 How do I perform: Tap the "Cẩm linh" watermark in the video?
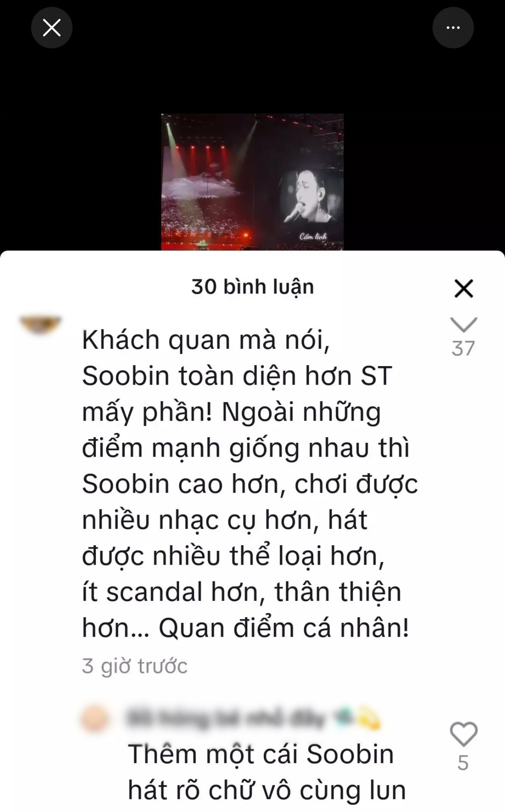313,236
